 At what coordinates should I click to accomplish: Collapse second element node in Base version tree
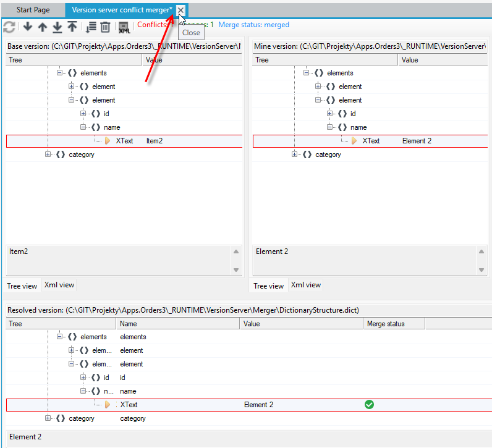click(x=71, y=99)
